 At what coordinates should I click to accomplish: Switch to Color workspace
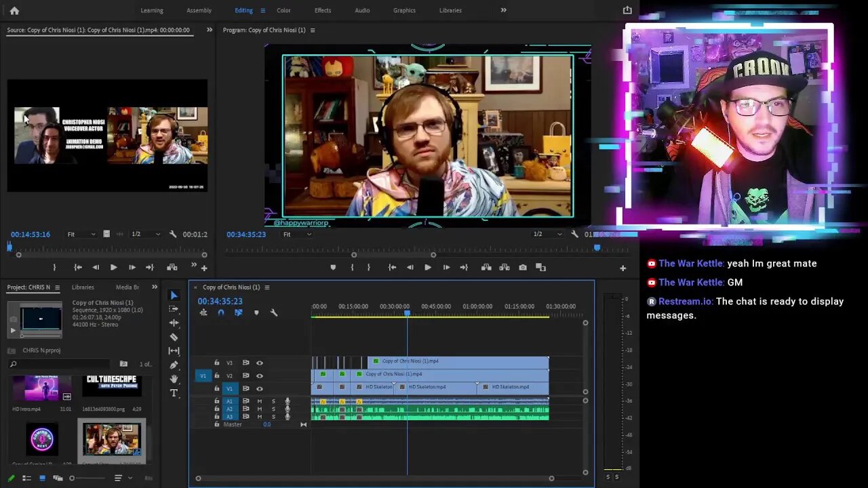click(283, 10)
